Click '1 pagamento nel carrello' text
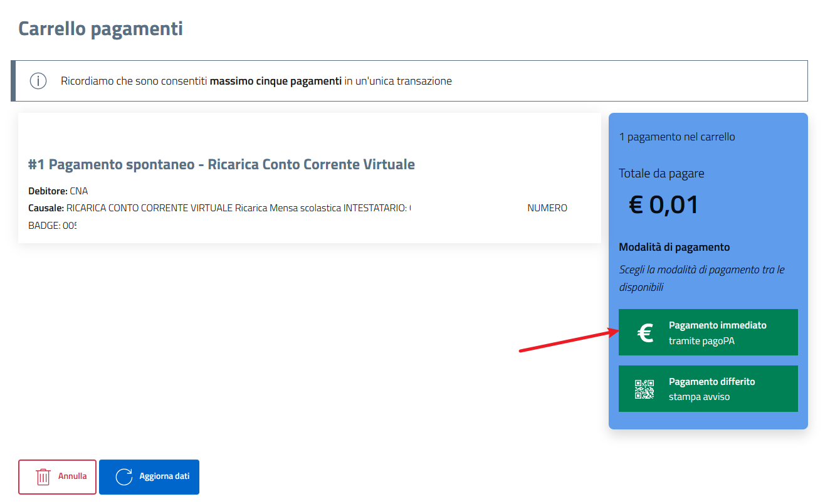Screen dimensions: 835x504 (677, 137)
